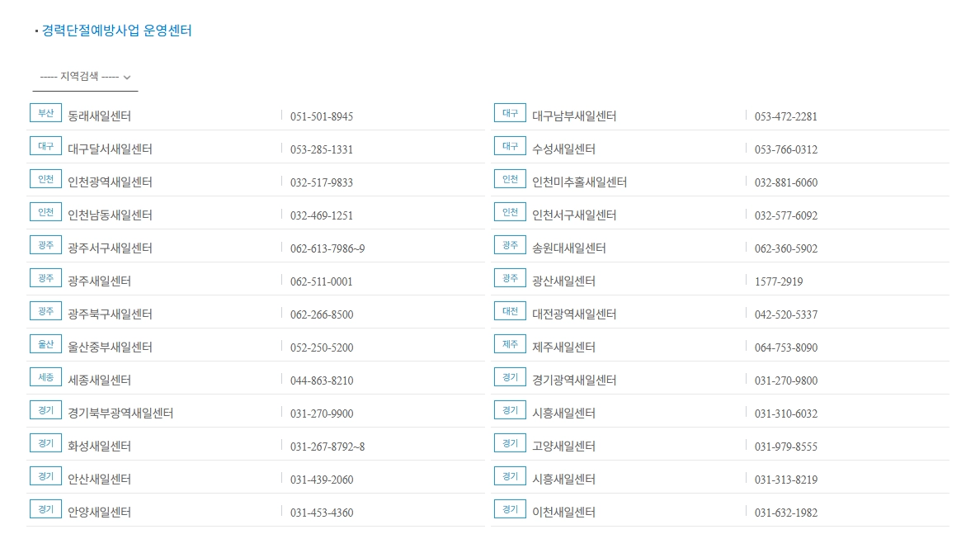This screenshot has width=980, height=553.
Task: Click the 대구 badge beside 대구남부새일센터
Action: pyautogui.click(x=511, y=113)
